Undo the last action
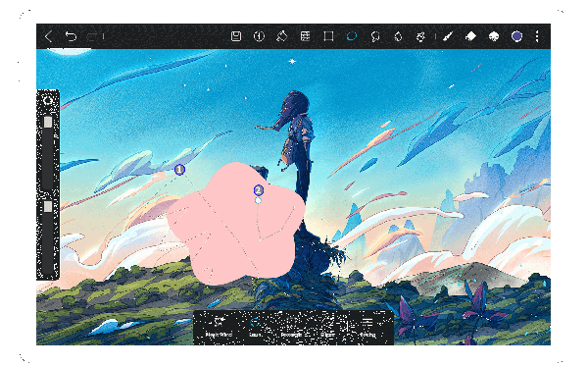Screen dimensions: 588x367 [71, 36]
